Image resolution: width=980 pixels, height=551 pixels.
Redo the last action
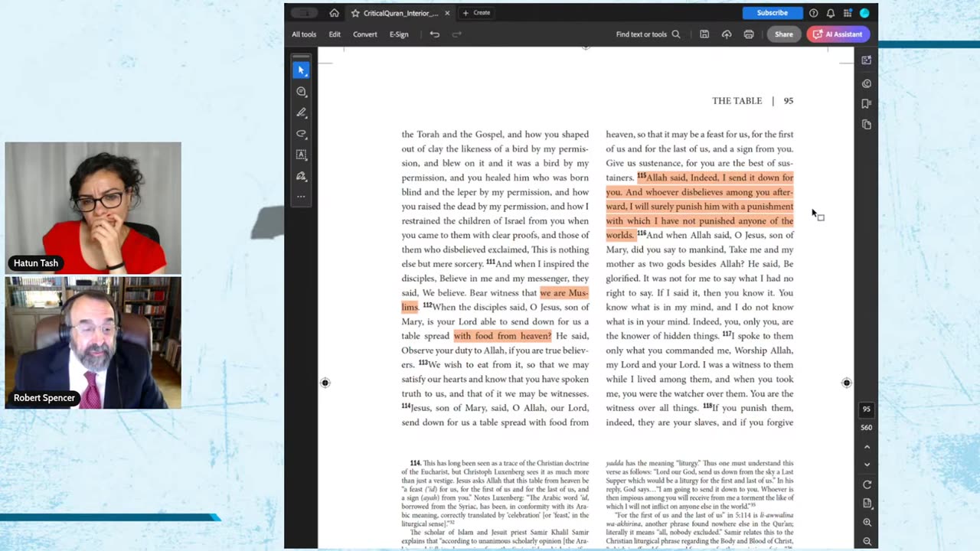point(456,34)
